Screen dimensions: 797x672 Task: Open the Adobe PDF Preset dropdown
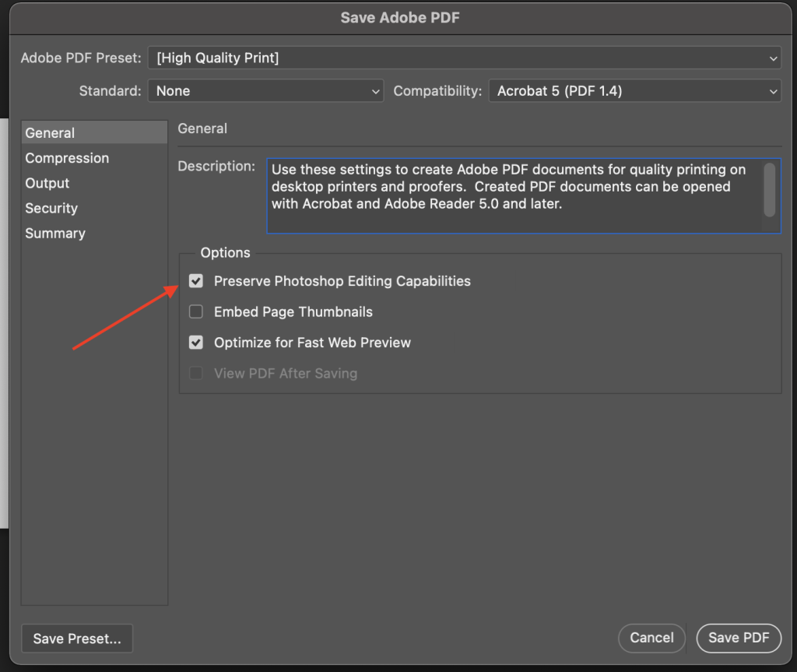(x=464, y=58)
